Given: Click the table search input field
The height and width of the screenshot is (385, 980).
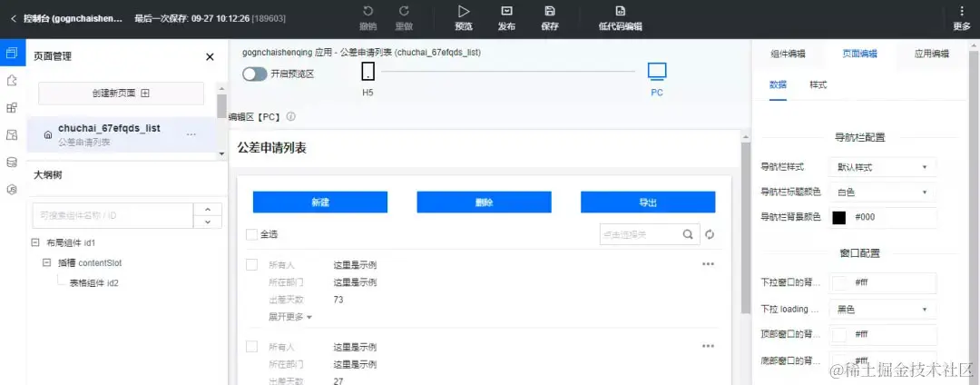Looking at the screenshot, I should 640,234.
